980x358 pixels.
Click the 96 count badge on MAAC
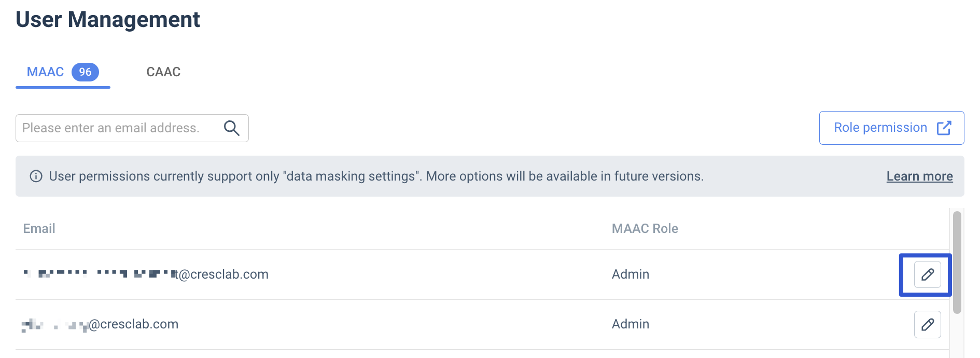[x=85, y=72]
